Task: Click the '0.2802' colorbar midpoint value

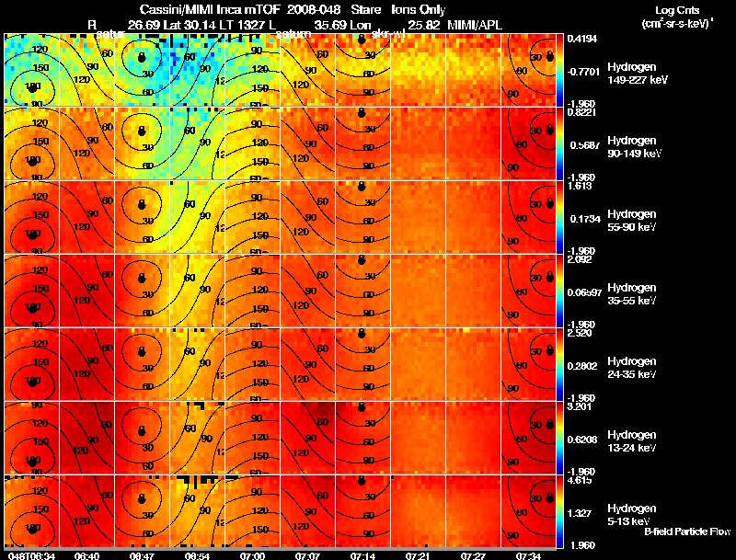Action: [583, 366]
